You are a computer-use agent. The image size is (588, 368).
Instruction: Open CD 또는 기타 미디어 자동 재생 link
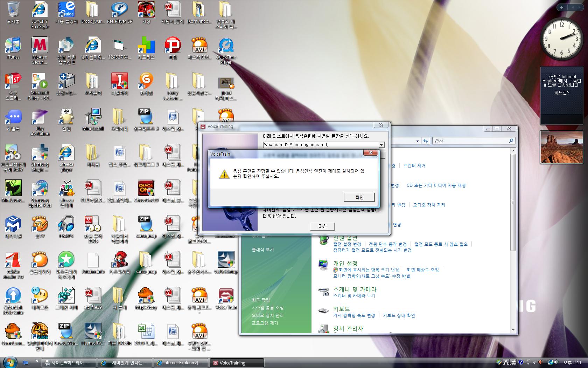pos(436,185)
